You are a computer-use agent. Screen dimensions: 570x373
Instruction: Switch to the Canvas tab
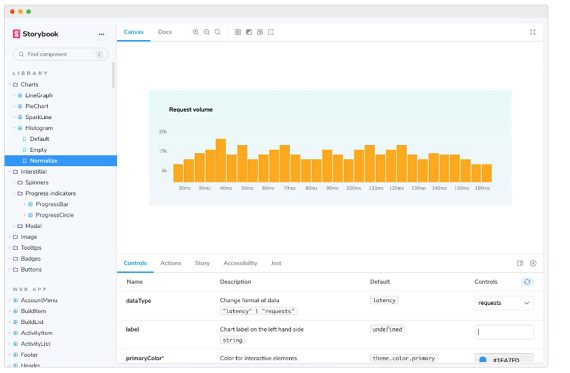pos(133,32)
